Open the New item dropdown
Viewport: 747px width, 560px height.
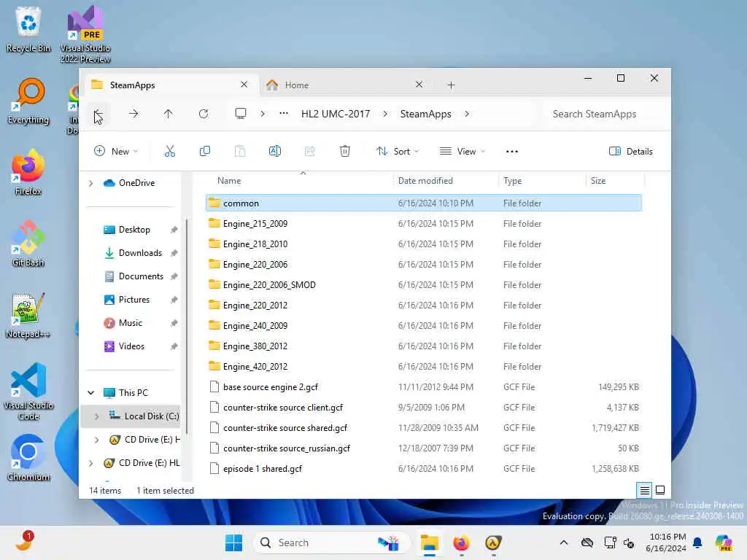(x=116, y=152)
